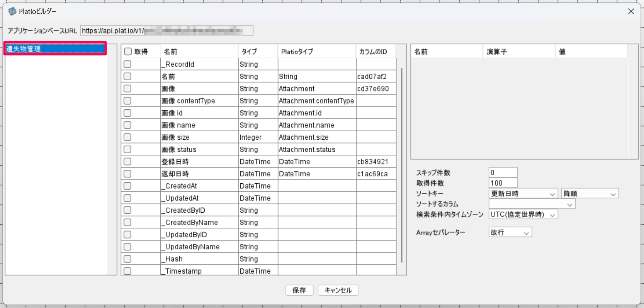Open the Arrayセパレーター dropdown showing 改行

[510, 232]
